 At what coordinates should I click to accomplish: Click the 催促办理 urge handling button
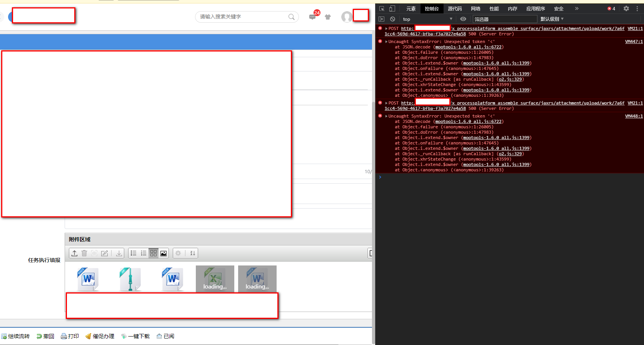pos(100,336)
